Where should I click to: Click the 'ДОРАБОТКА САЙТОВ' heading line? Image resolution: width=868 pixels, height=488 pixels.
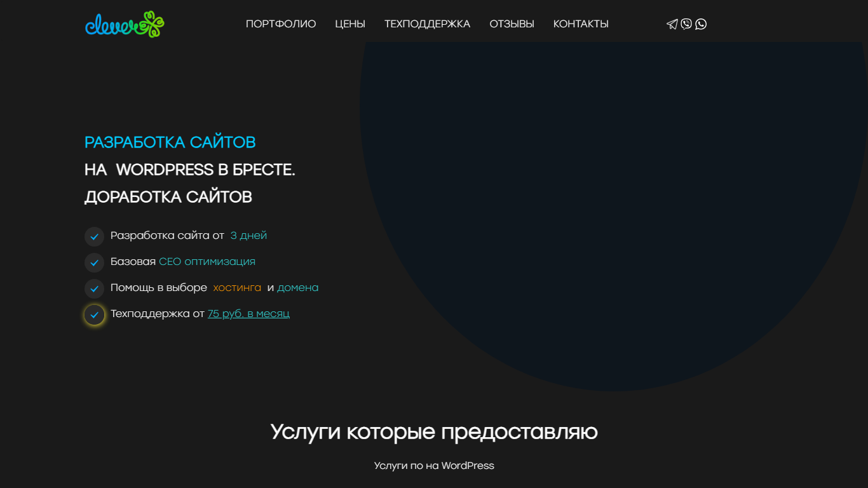tap(168, 197)
